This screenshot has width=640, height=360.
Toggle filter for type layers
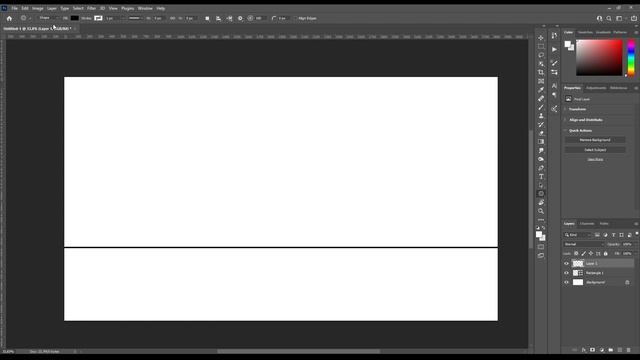(613, 235)
